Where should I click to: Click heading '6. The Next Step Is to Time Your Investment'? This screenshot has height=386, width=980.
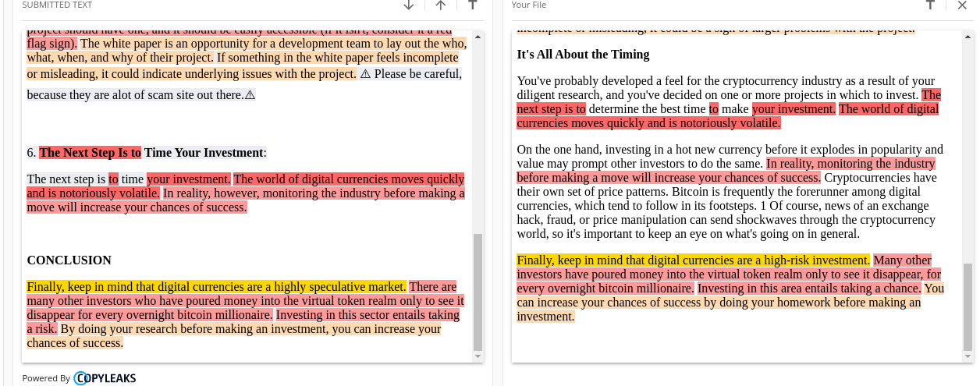pos(147,153)
